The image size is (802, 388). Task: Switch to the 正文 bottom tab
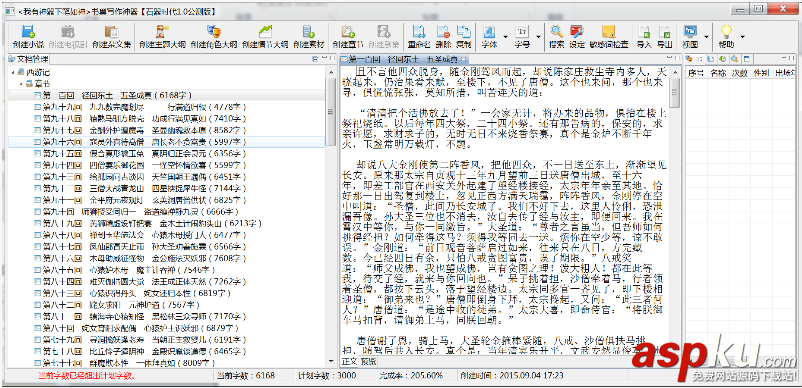349,361
